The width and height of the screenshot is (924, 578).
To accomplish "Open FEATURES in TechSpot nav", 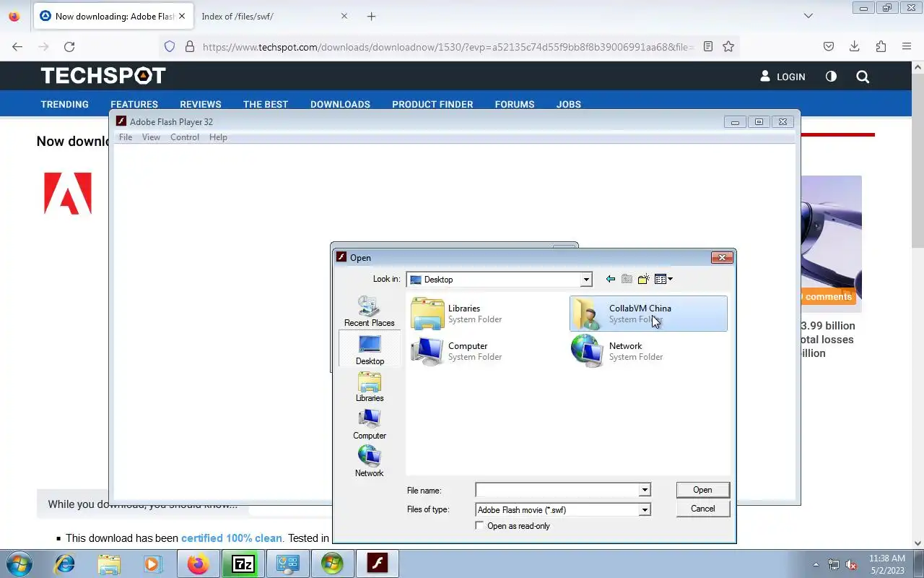I will pyautogui.click(x=134, y=104).
